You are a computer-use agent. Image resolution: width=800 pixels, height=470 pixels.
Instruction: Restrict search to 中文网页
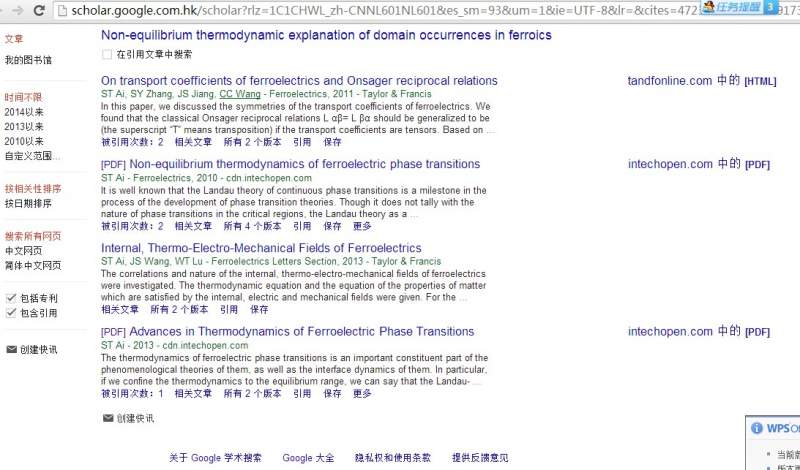(x=23, y=251)
